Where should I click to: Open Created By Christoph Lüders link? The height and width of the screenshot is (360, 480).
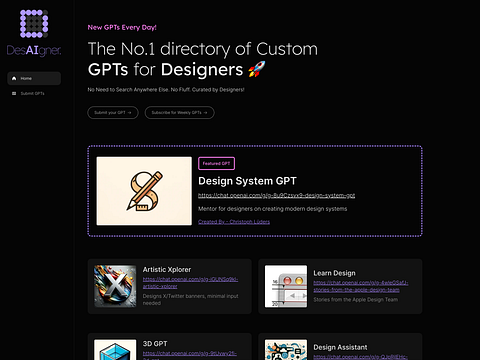tap(234, 222)
